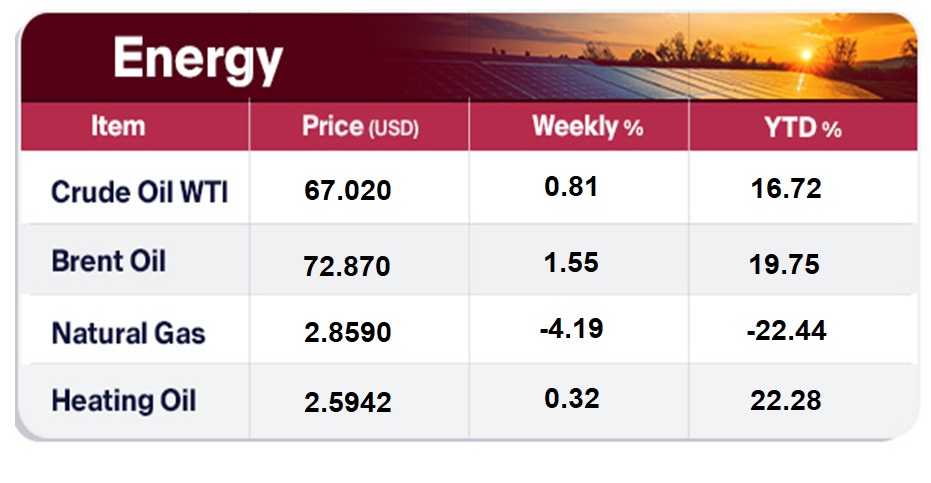Click the Natural Gas row label

click(128, 332)
